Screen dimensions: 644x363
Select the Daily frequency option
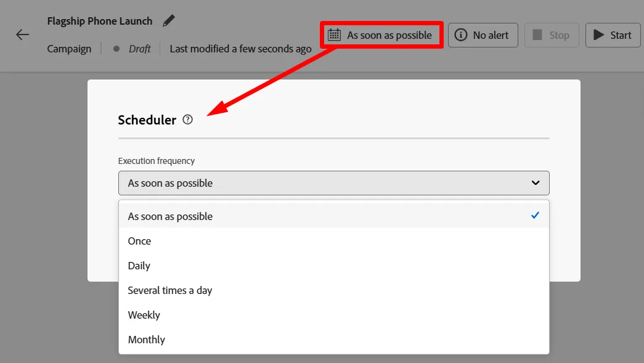333,266
